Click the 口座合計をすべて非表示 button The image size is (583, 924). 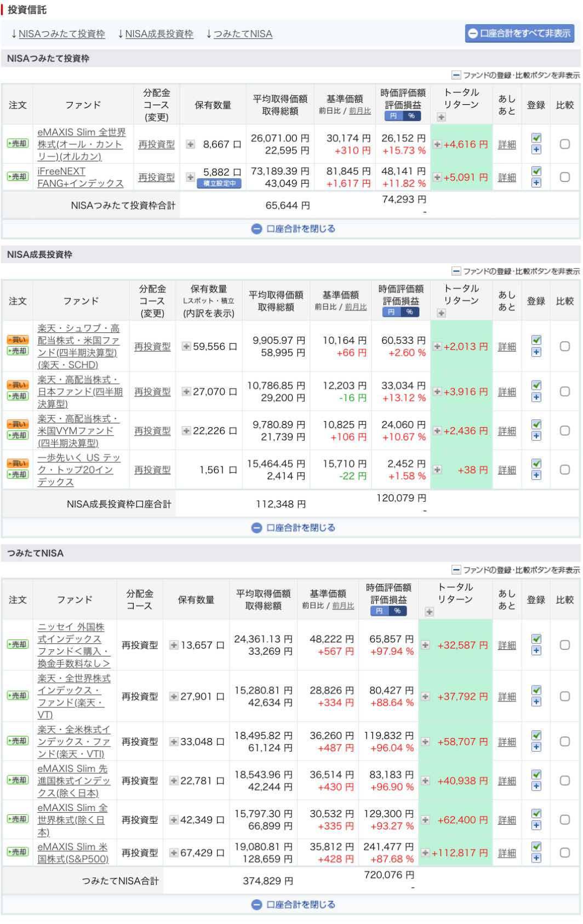point(519,33)
